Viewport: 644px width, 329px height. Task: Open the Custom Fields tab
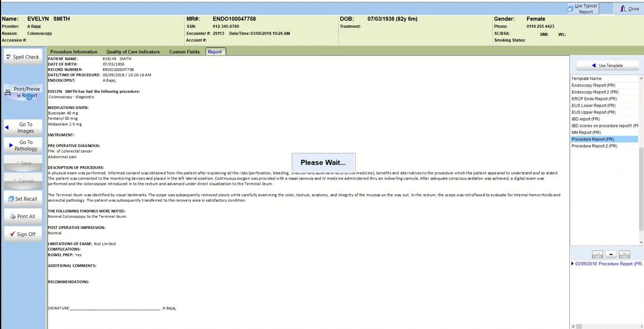(x=184, y=52)
